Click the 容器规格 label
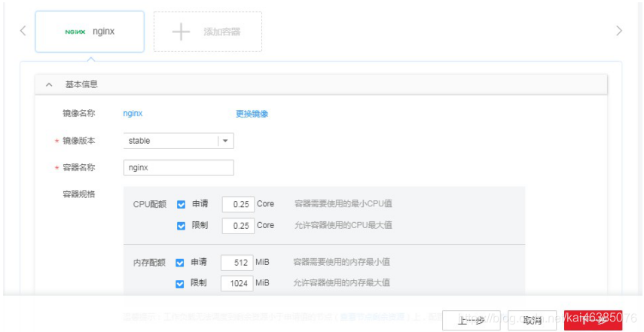 [79, 194]
